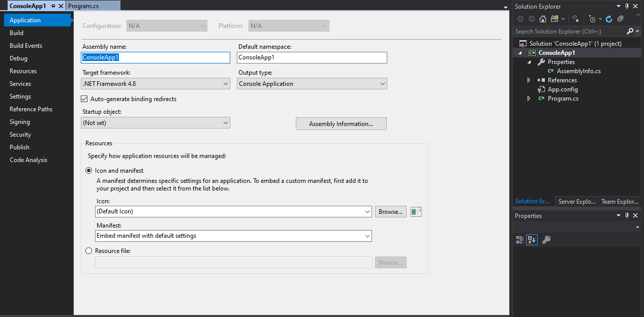Viewport: 644px width, 317px height.
Task: Open the Target framework dropdown
Action: click(156, 84)
